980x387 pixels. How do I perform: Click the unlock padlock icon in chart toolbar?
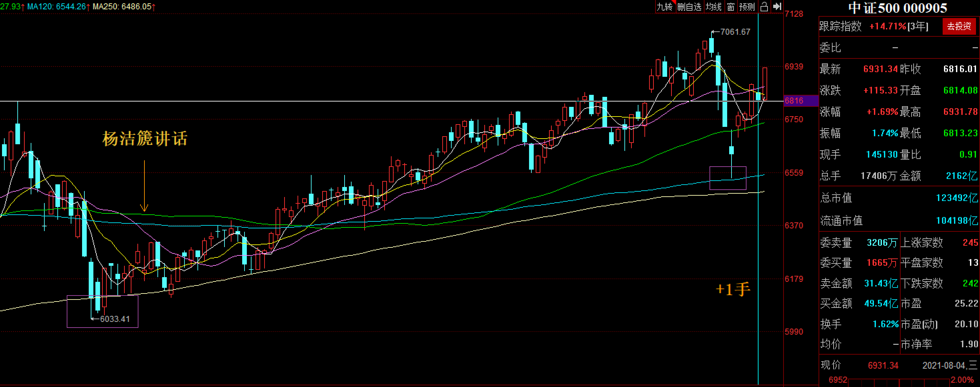tap(764, 6)
